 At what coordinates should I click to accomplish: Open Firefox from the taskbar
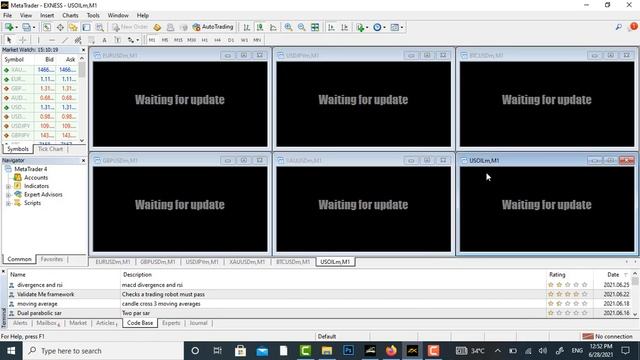click(391, 351)
